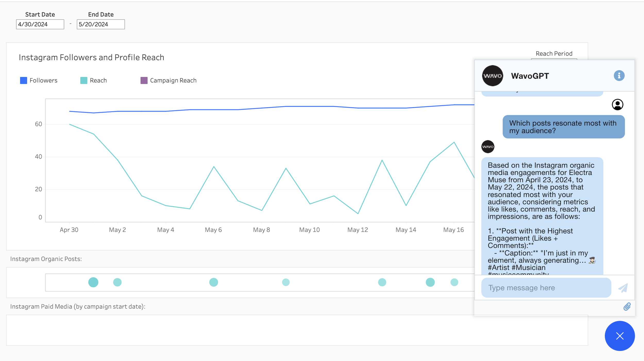Toggle the Reach legend item

(x=98, y=81)
